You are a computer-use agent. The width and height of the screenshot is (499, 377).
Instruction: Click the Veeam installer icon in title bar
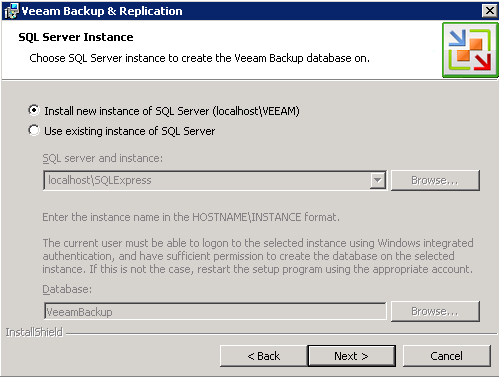click(11, 11)
